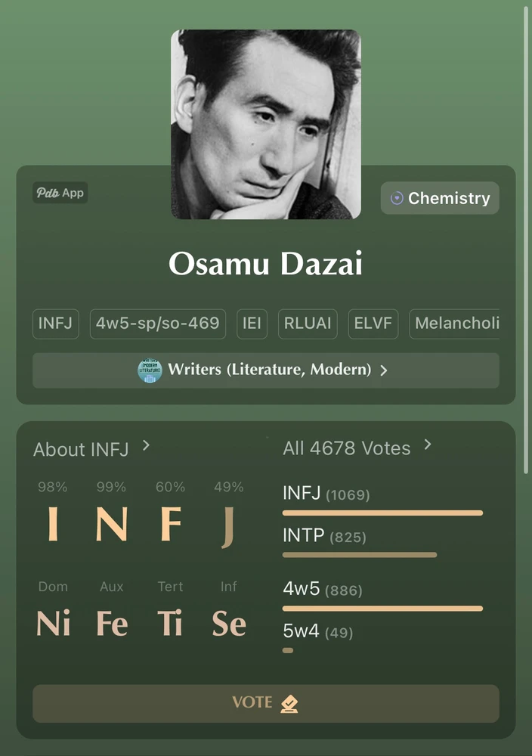This screenshot has width=532, height=756.
Task: Select the Ni dominant function
Action: tap(54, 624)
